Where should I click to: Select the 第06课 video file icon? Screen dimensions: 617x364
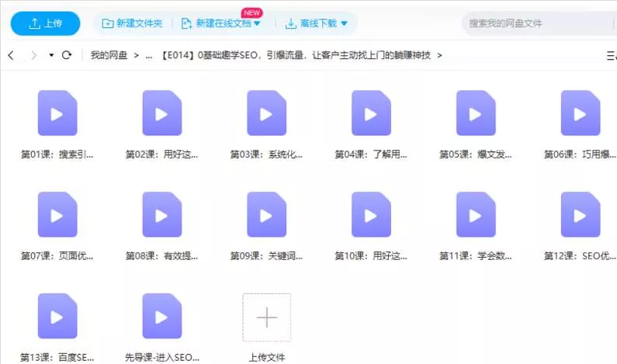[580, 113]
